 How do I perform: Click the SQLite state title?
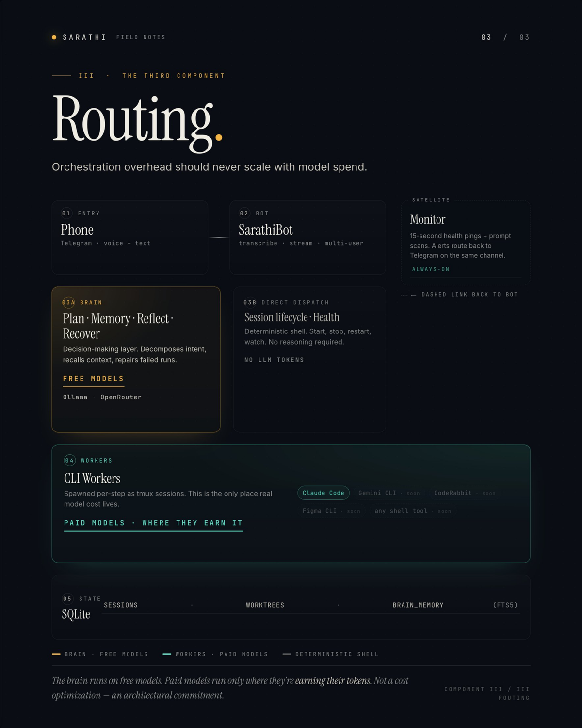(x=76, y=614)
